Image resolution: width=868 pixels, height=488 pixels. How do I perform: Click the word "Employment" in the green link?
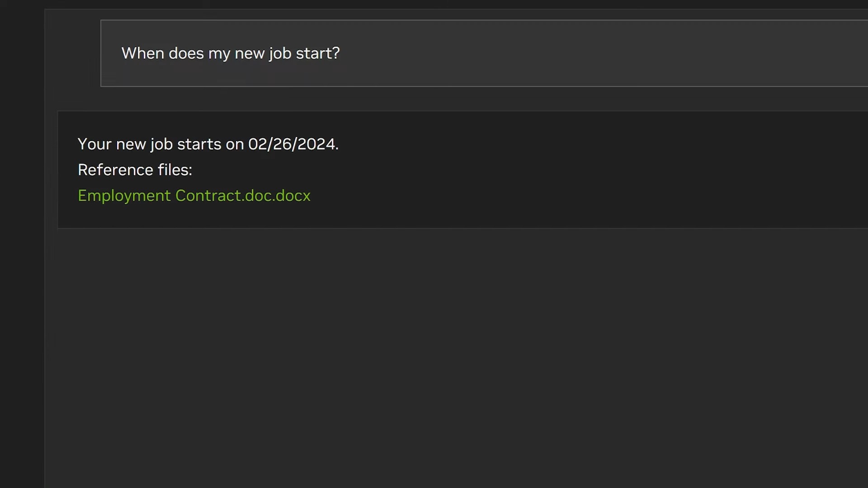124,196
